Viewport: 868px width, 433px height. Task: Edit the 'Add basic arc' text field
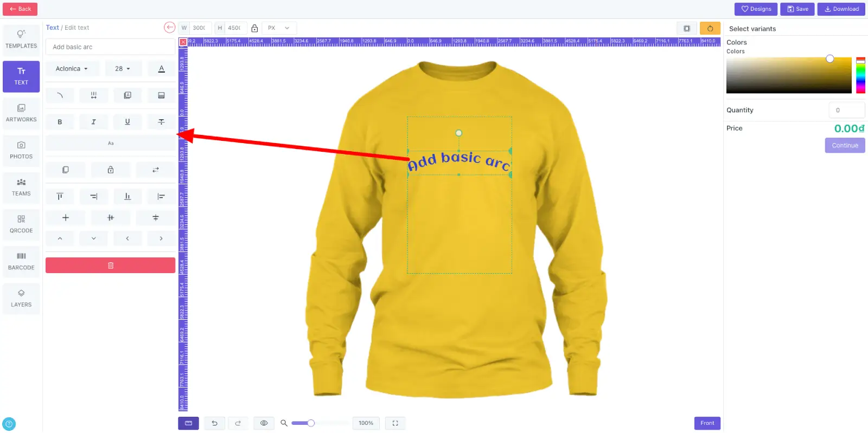pyautogui.click(x=110, y=47)
